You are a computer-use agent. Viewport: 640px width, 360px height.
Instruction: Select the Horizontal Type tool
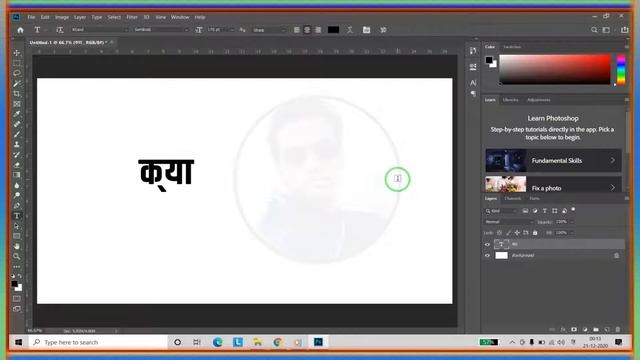(x=17, y=216)
